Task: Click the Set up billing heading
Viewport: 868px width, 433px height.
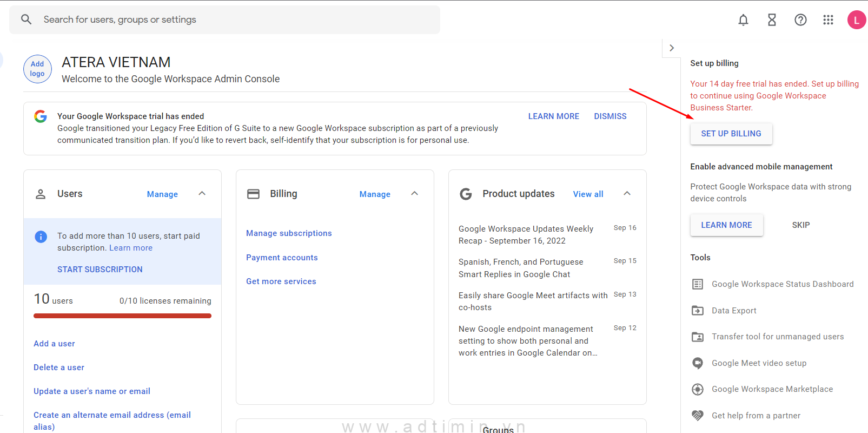Action: click(x=714, y=63)
